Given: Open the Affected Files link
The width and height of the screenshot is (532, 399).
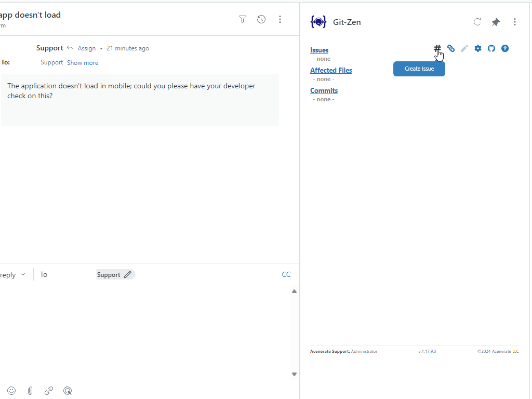Looking at the screenshot, I should click(x=331, y=71).
